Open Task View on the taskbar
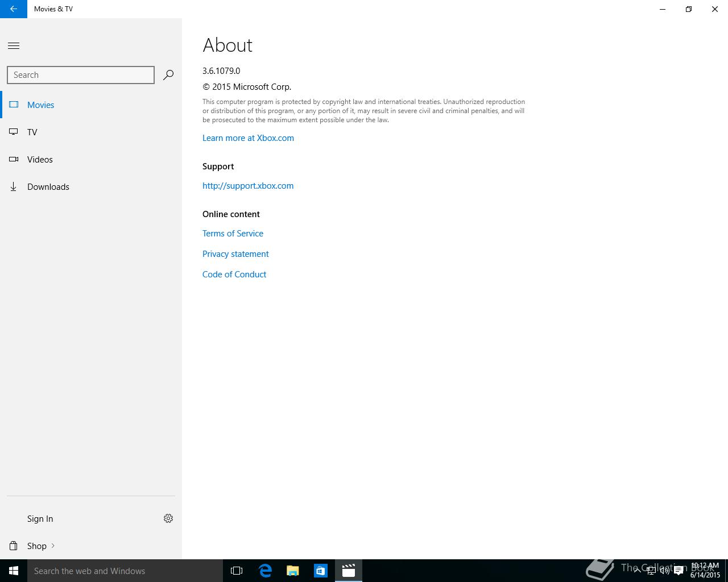The height and width of the screenshot is (582, 728). (237, 571)
